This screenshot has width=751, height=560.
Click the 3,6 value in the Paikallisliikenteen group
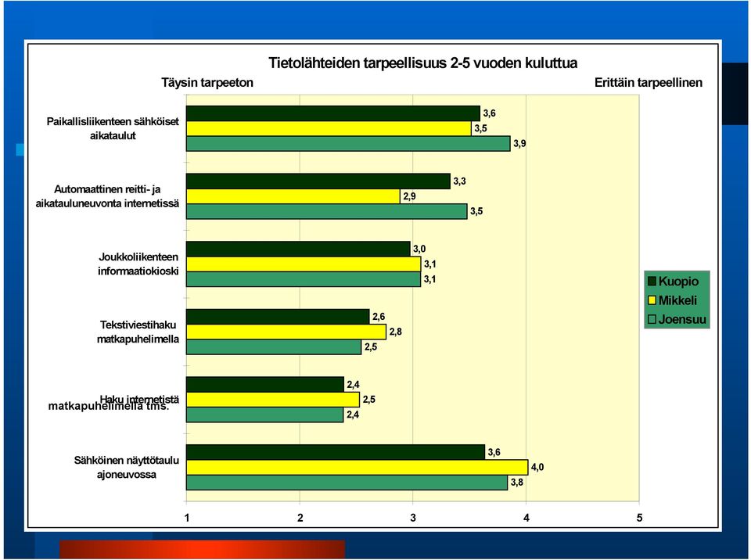pyautogui.click(x=490, y=113)
